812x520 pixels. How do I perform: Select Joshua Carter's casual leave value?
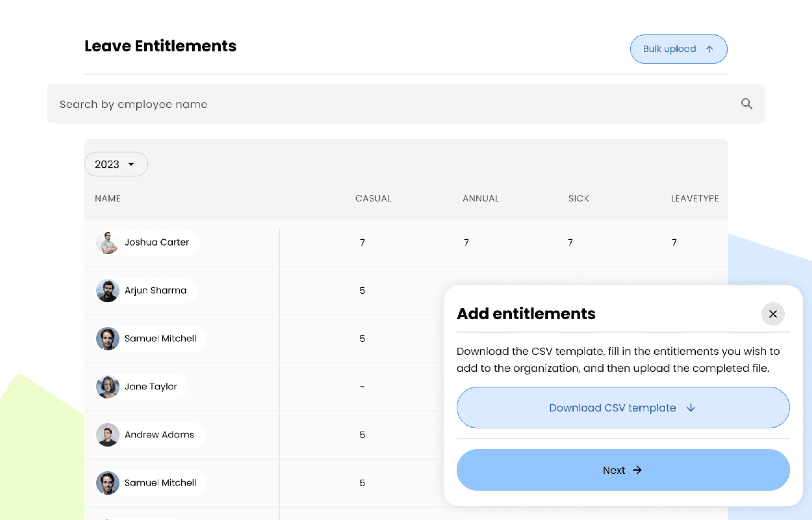point(362,242)
